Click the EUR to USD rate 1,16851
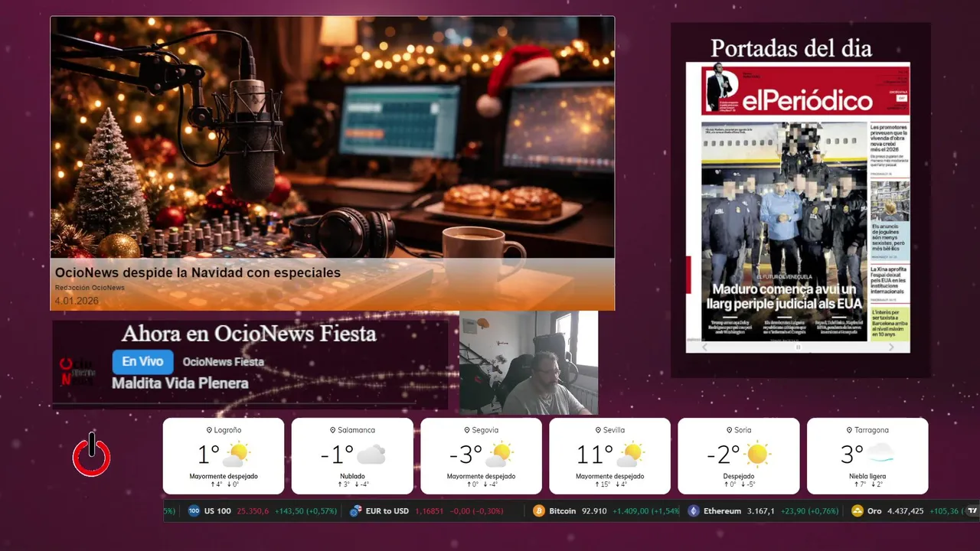This screenshot has height=551, width=980. click(429, 511)
